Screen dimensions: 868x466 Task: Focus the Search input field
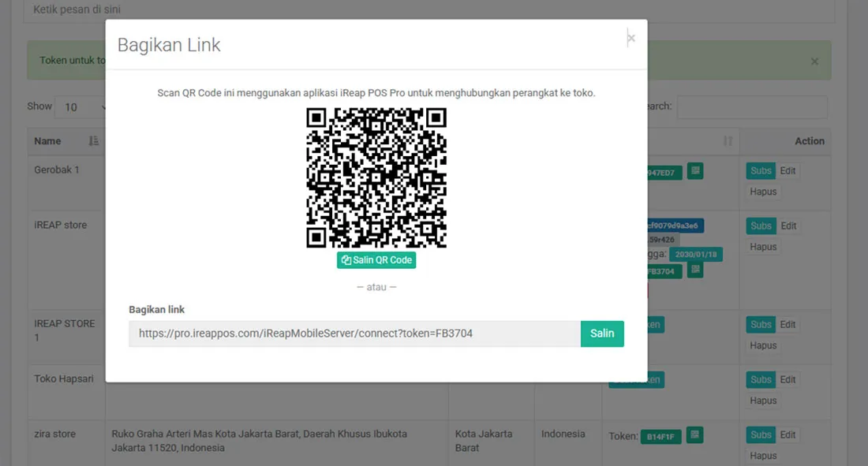tap(752, 106)
